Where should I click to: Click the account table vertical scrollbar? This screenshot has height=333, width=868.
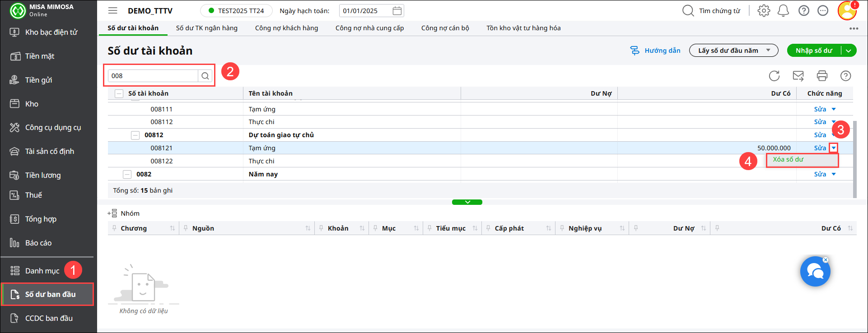tap(855, 159)
